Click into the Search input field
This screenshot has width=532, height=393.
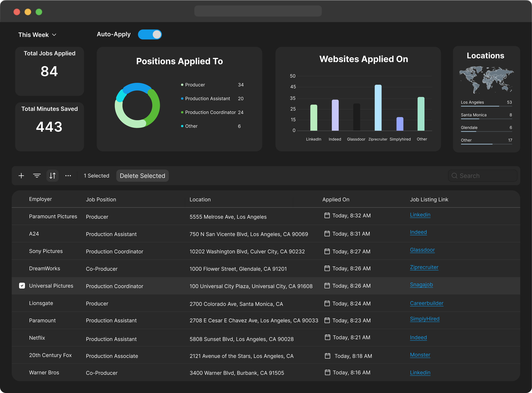485,176
